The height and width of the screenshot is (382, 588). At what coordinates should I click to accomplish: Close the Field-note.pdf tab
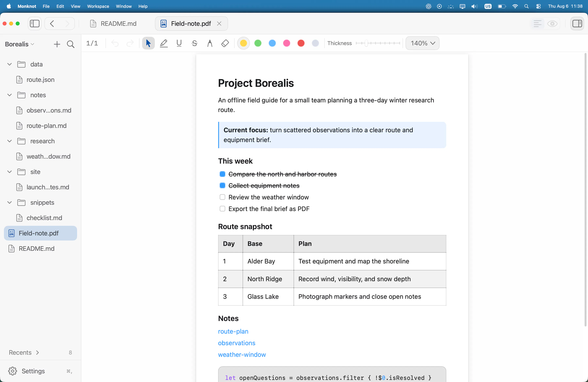(x=219, y=24)
